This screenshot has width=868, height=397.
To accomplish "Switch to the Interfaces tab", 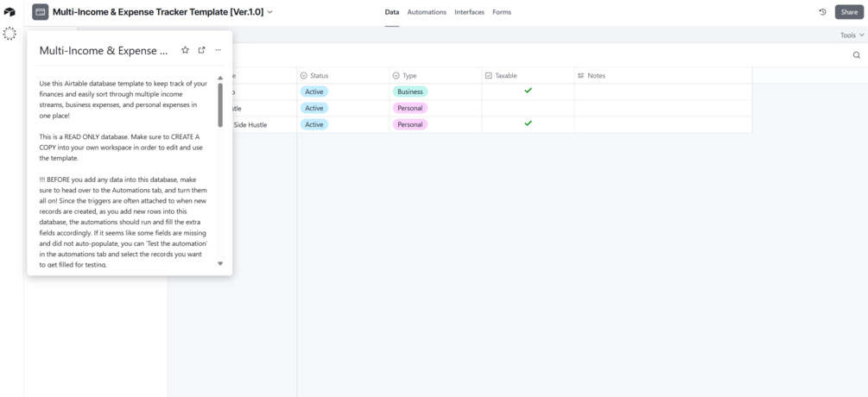I will pos(470,12).
